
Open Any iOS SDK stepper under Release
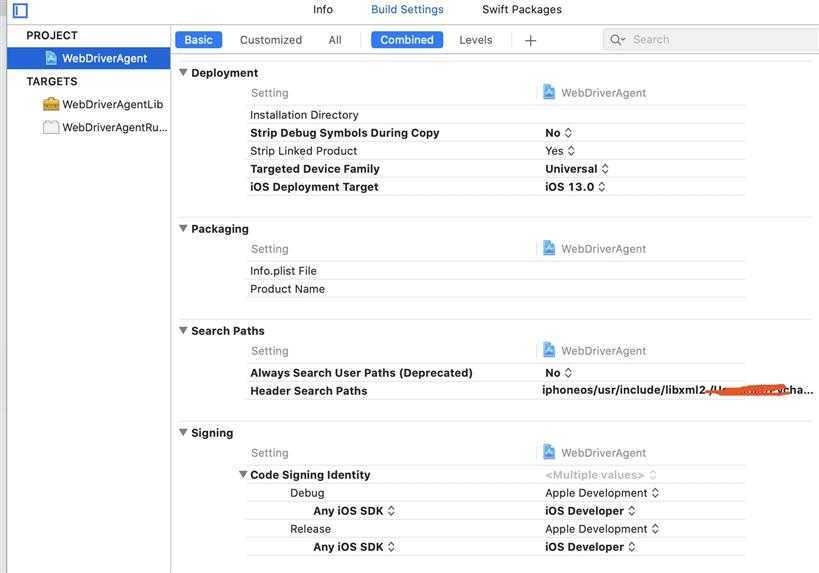(391, 547)
